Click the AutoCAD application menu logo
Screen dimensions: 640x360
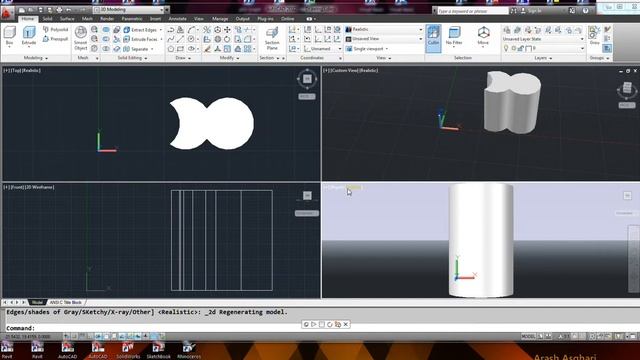[7, 13]
